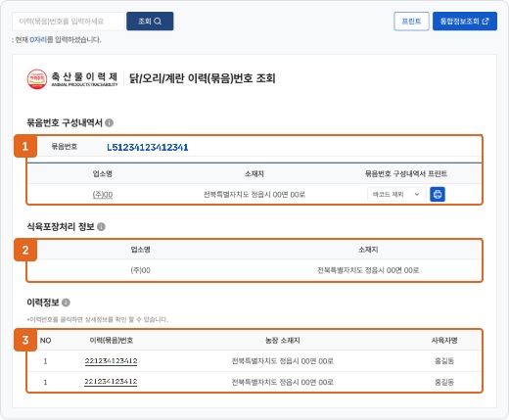Click 이력(묶음)번호 column header
Screen dimensions: 509x420
pyautogui.click(x=111, y=341)
